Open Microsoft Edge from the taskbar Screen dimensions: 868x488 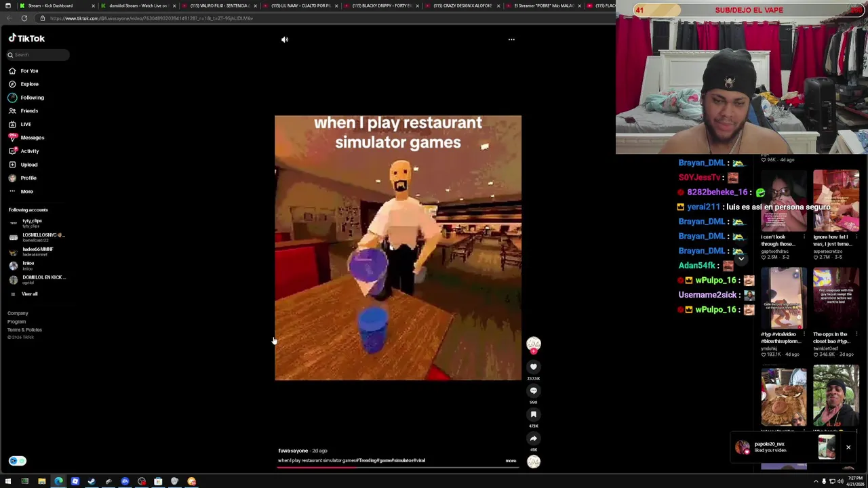58,481
